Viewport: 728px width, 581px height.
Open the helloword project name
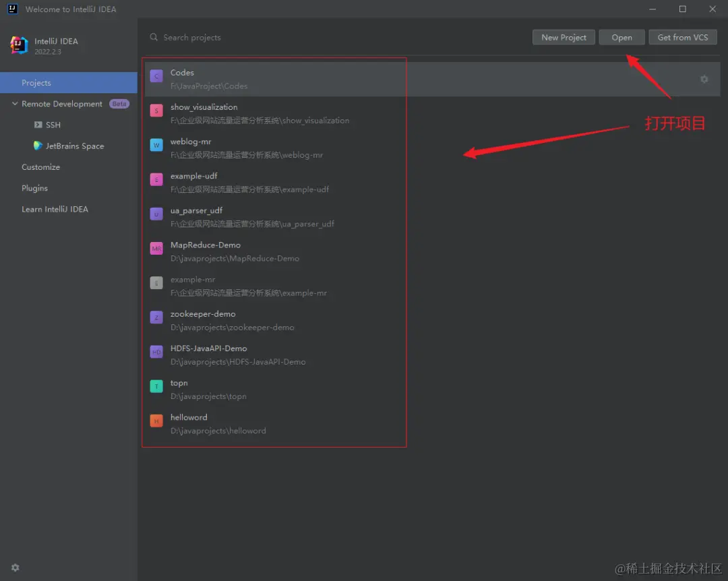(x=189, y=417)
